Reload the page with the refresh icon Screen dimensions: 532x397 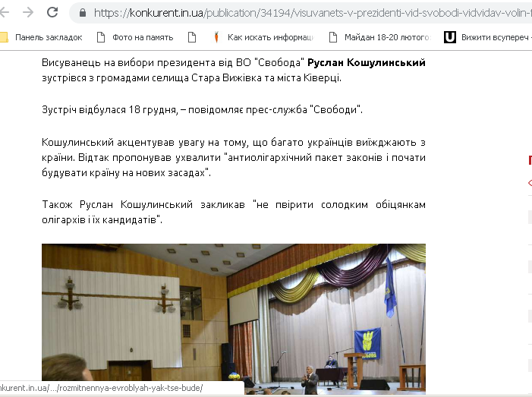52,13
